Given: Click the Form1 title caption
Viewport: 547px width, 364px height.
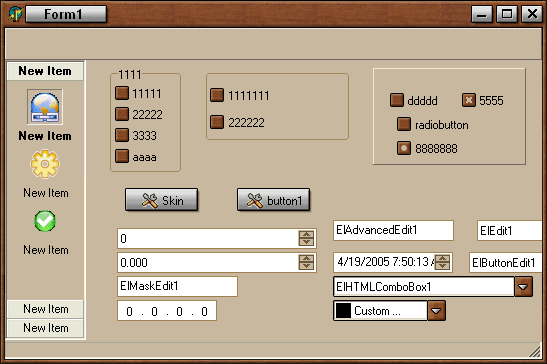Looking at the screenshot, I should tap(63, 14).
